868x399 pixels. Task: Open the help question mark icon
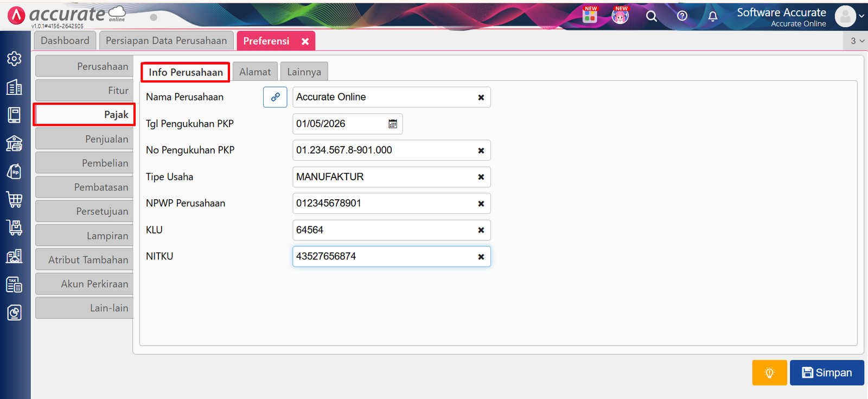click(x=682, y=16)
